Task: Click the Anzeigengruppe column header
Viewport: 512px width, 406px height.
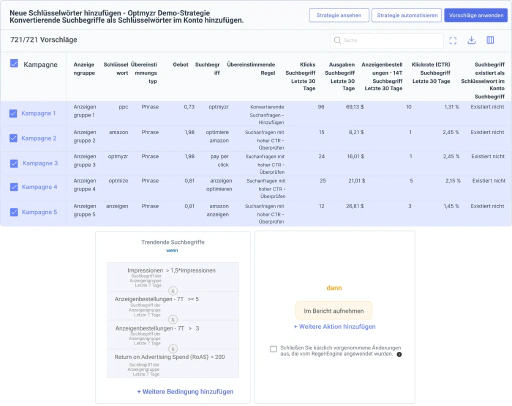Action: pyautogui.click(x=84, y=69)
